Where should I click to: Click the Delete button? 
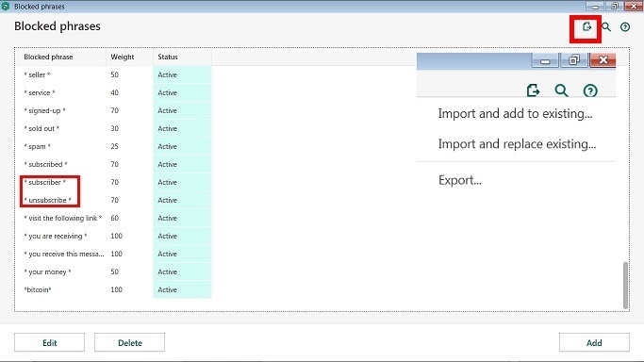[x=129, y=342]
